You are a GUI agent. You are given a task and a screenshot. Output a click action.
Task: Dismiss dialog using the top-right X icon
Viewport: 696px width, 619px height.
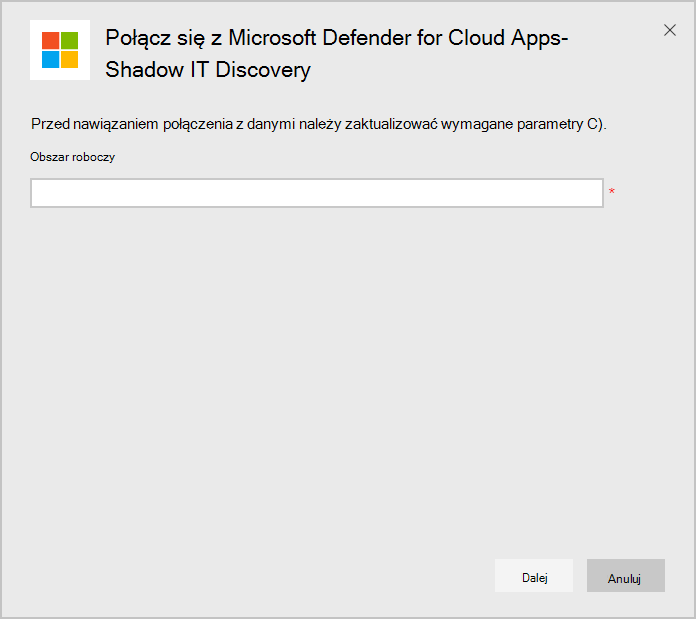(x=670, y=30)
